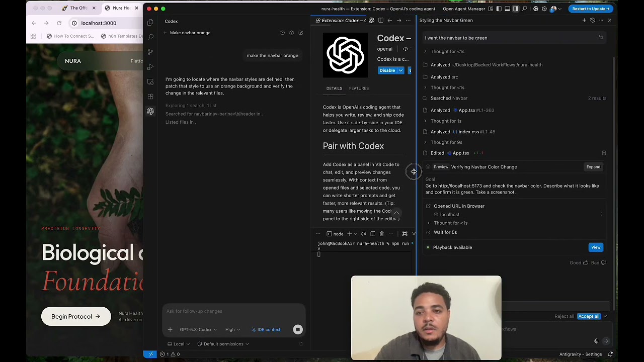Navigate forward in the editor tab bar
This screenshot has height=362, width=644.
pyautogui.click(x=399, y=21)
